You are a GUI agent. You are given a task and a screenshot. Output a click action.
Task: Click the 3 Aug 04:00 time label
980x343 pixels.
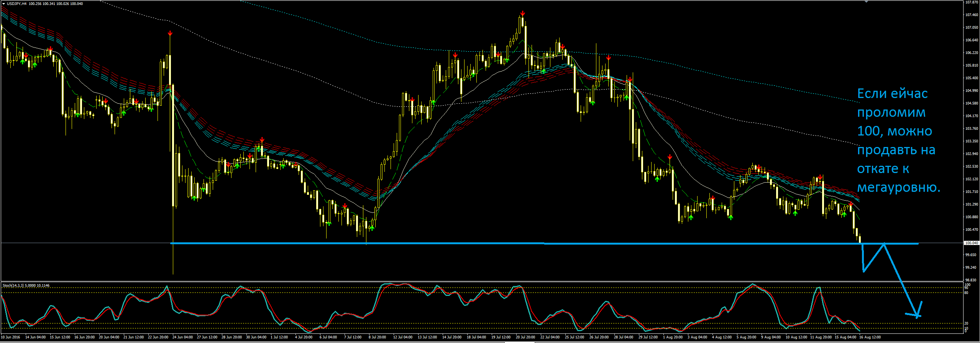pos(697,337)
